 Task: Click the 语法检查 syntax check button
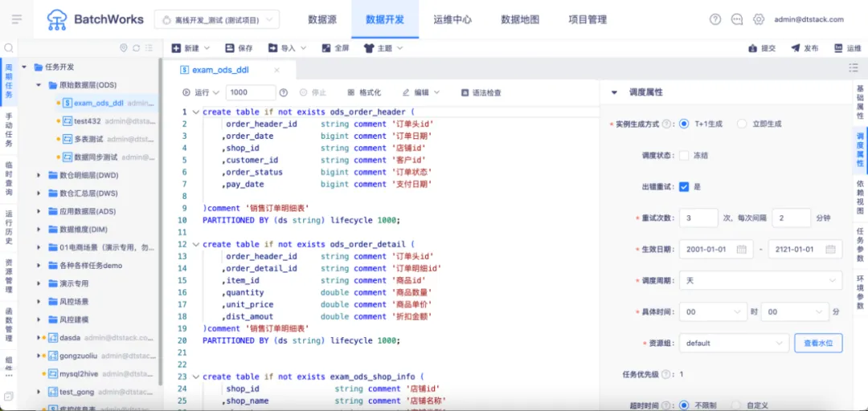coord(481,92)
